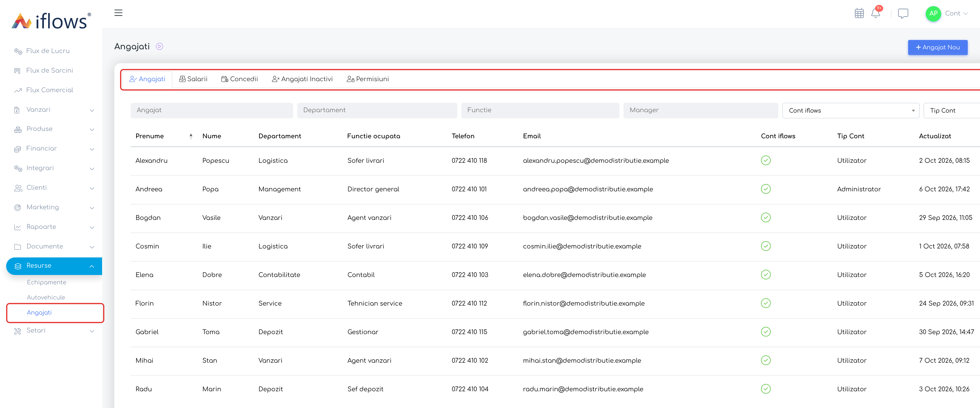
Task: Open Autovehicule under Resurse
Action: (46, 298)
